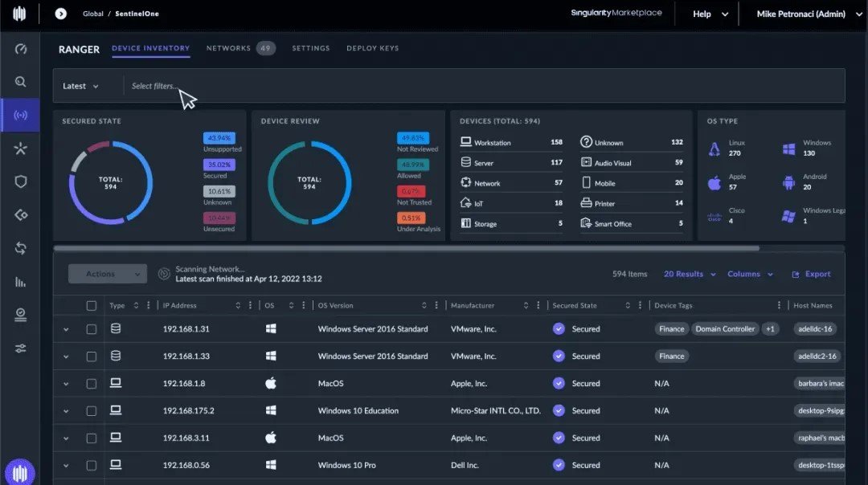Click the Server device category icon
Image resolution: width=868 pixels, height=485 pixels.
pyautogui.click(x=465, y=162)
